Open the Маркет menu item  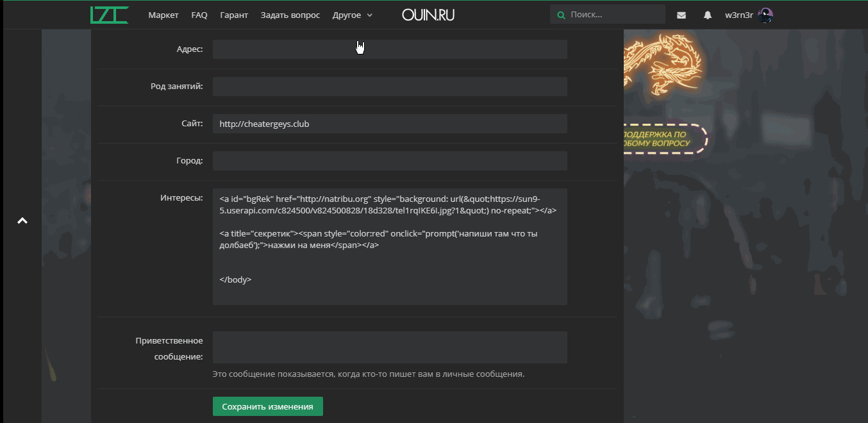[163, 15]
